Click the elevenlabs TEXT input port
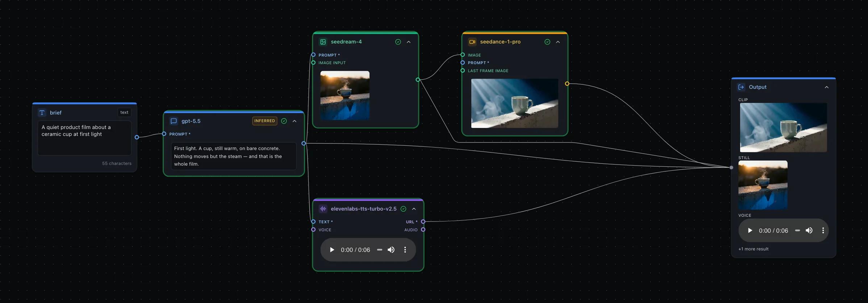The height and width of the screenshot is (303, 868). tap(313, 221)
